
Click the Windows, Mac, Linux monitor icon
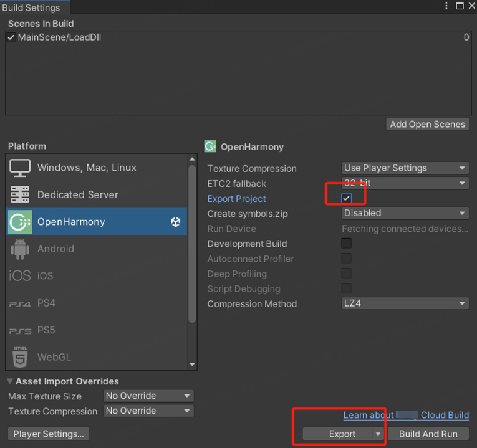click(x=20, y=168)
